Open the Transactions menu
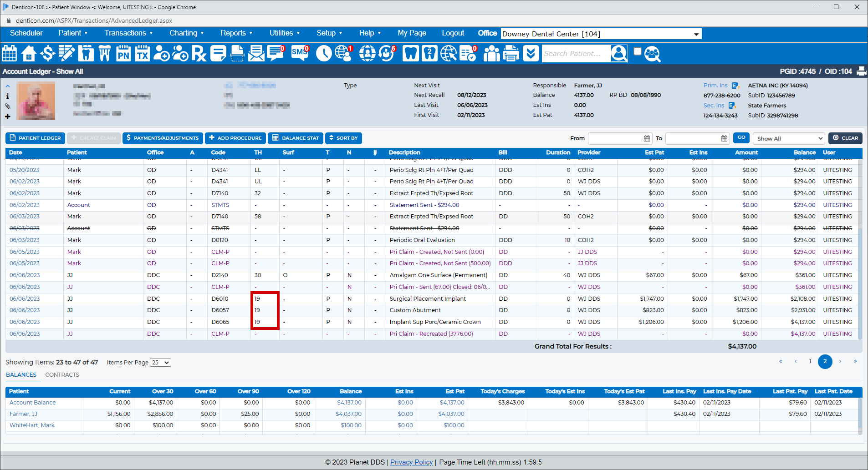The width and height of the screenshot is (868, 470). pos(128,33)
